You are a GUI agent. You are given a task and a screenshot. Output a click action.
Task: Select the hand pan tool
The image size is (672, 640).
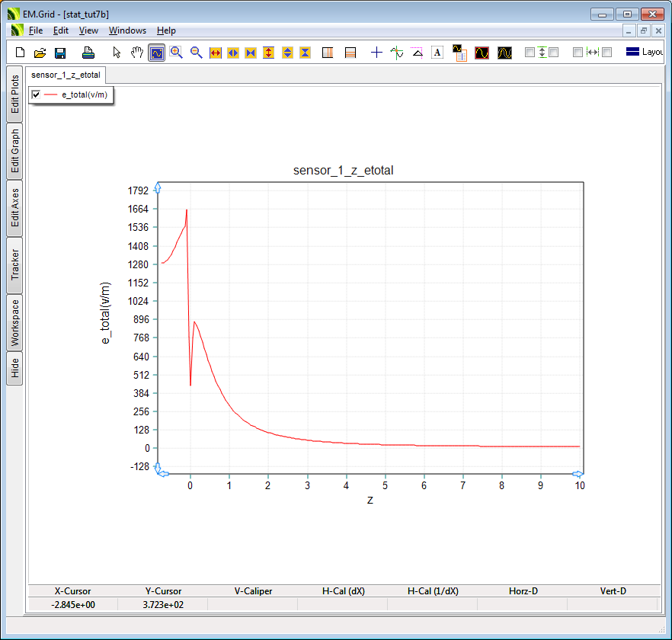(137, 53)
